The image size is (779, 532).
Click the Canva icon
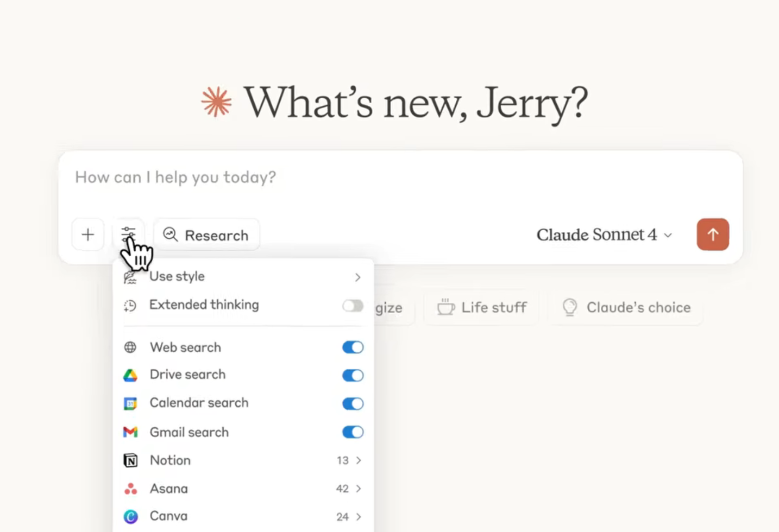coord(130,516)
